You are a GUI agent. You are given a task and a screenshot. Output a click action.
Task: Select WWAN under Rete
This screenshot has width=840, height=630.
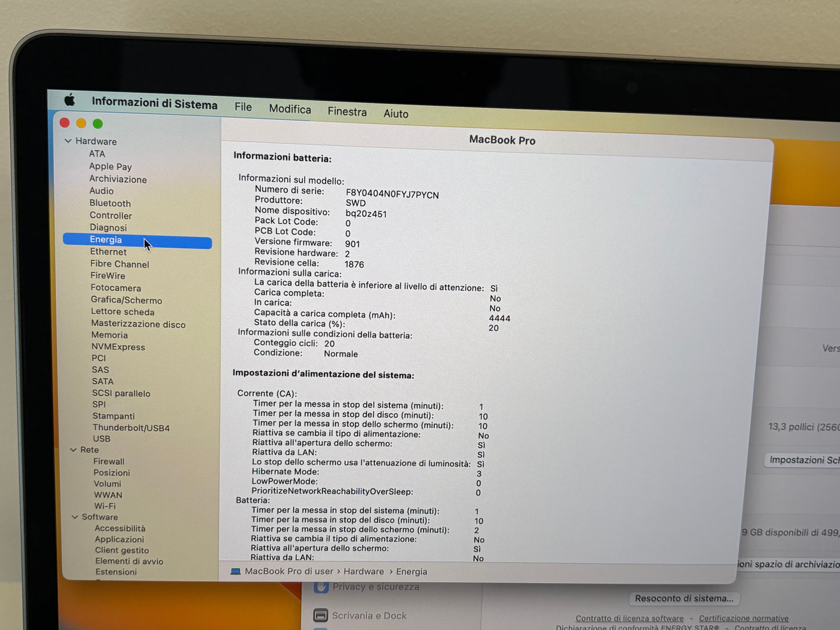pos(108,495)
